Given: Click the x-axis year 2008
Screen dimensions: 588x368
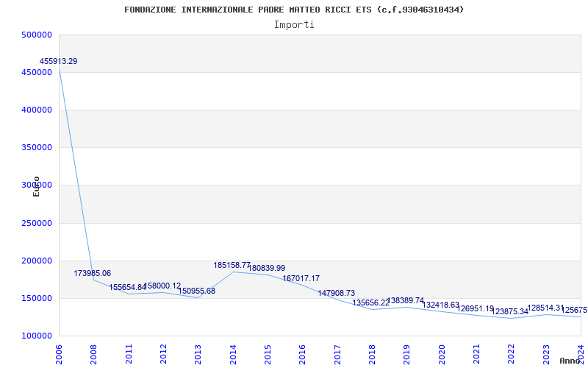Looking at the screenshot, I should click(94, 354).
